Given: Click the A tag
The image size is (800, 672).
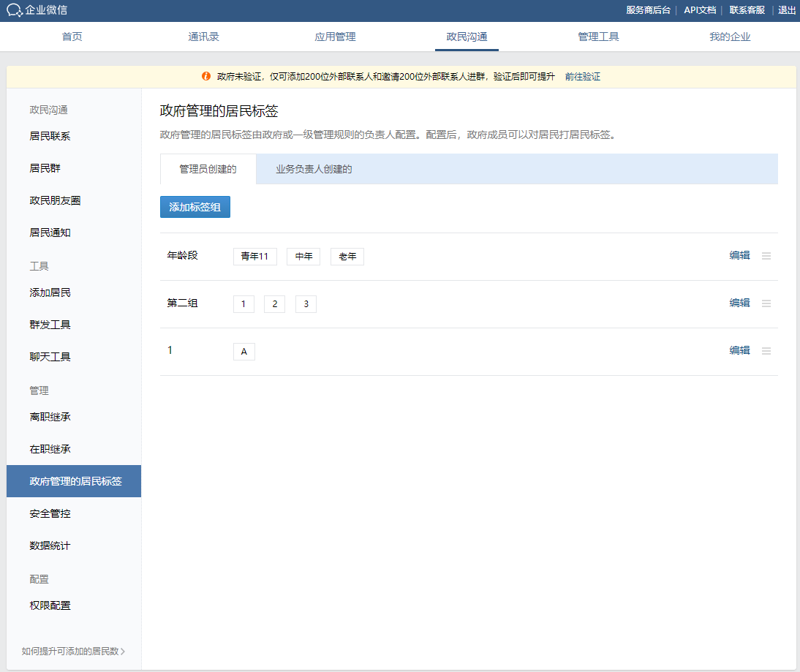Looking at the screenshot, I should [244, 352].
